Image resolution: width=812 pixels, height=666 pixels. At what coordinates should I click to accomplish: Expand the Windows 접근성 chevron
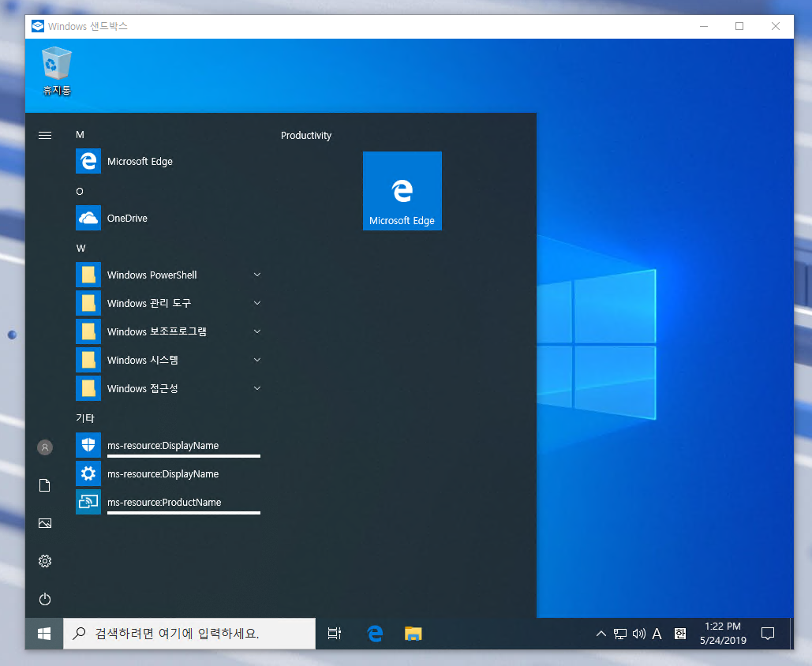coord(257,388)
